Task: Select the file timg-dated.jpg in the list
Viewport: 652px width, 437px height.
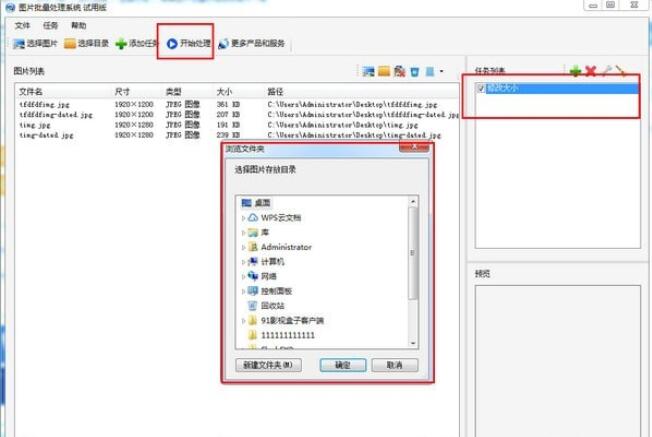Action: coord(46,135)
